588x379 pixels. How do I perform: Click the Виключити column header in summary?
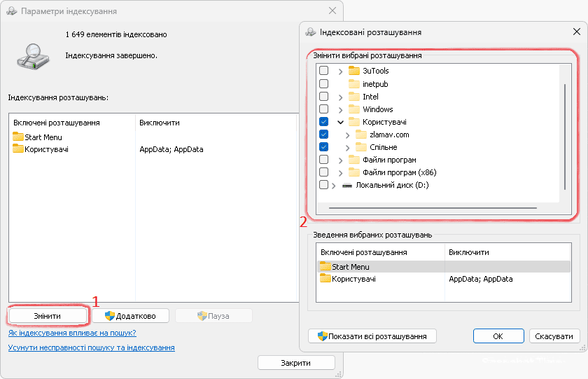coord(469,252)
